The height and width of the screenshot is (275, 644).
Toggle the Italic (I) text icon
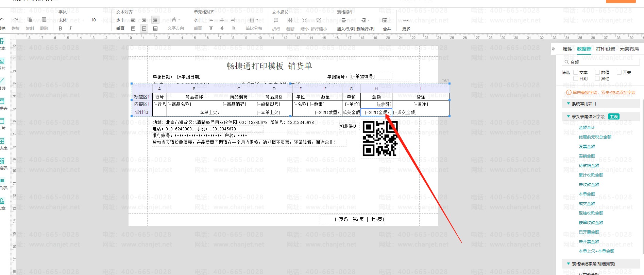click(x=70, y=29)
